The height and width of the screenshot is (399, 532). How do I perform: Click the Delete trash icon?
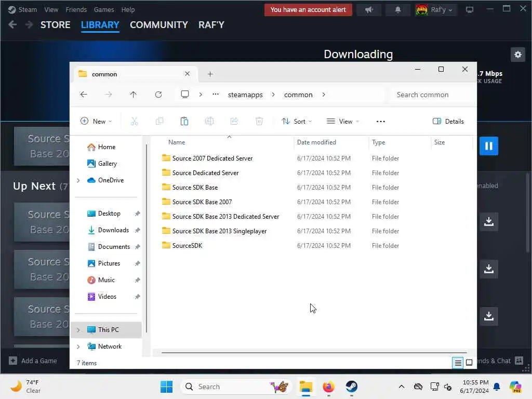(259, 121)
